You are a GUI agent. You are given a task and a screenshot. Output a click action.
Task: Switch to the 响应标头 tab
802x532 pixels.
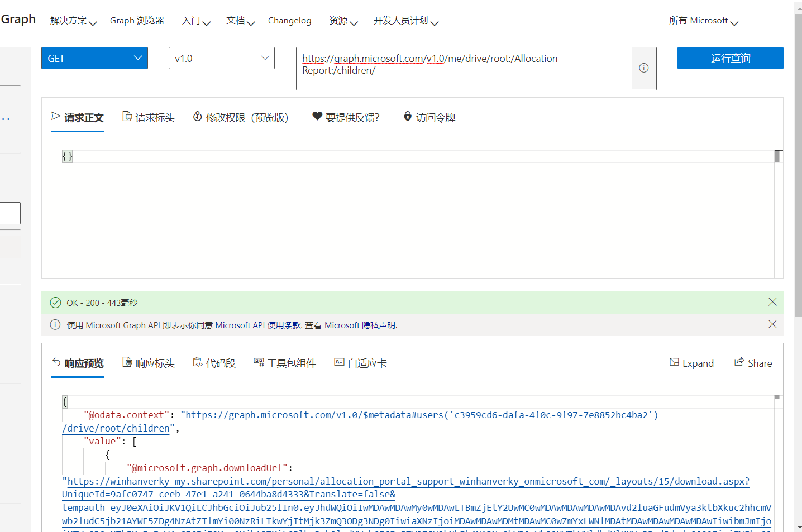149,363
